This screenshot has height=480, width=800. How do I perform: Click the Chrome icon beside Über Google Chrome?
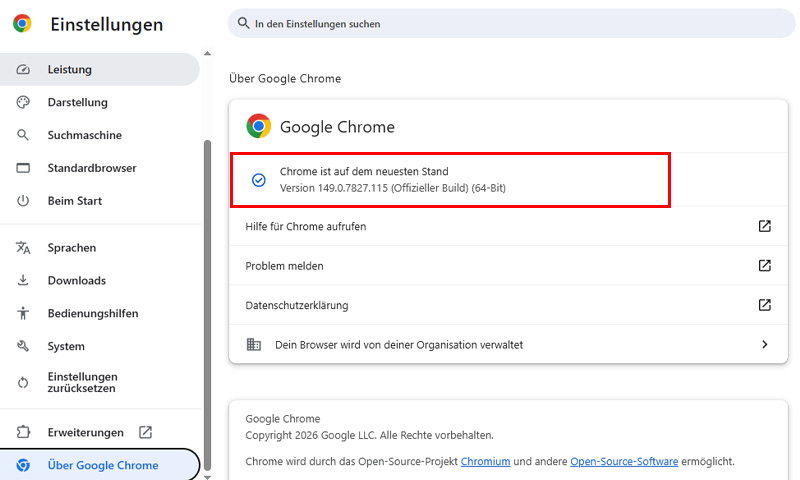(x=23, y=465)
